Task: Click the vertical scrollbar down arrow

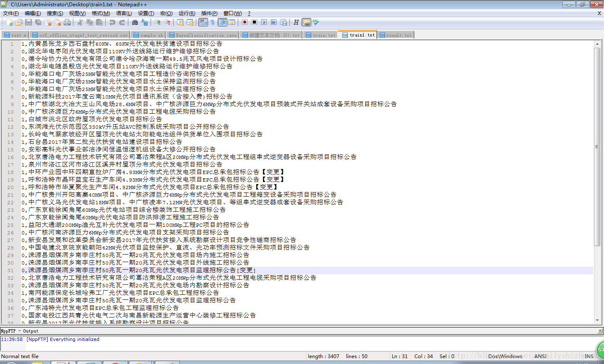Action: pyautogui.click(x=597, y=320)
